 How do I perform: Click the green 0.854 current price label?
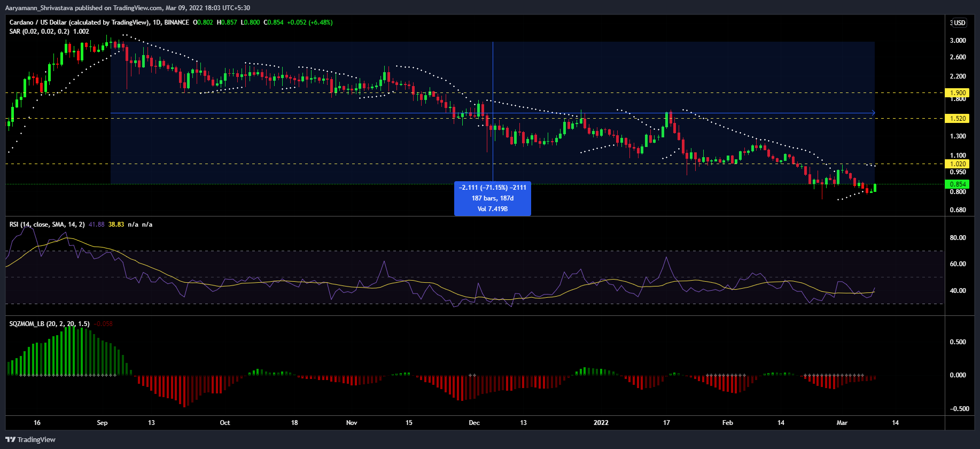pyautogui.click(x=957, y=184)
